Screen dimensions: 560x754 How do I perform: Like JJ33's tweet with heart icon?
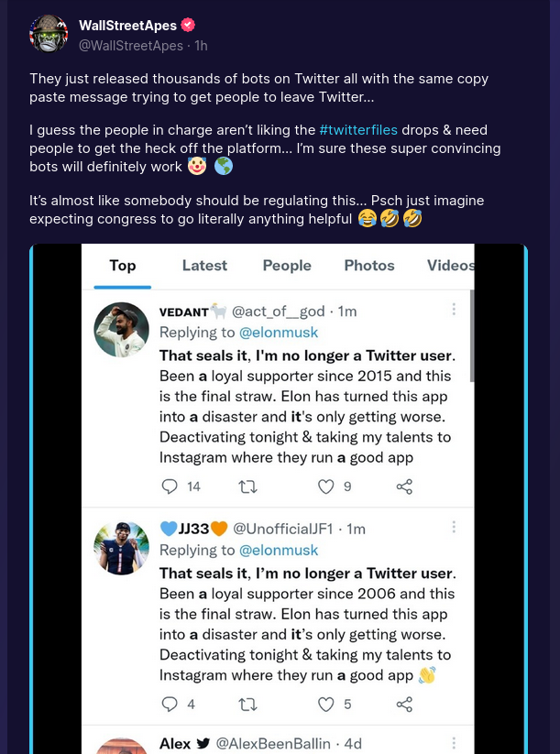[326, 705]
